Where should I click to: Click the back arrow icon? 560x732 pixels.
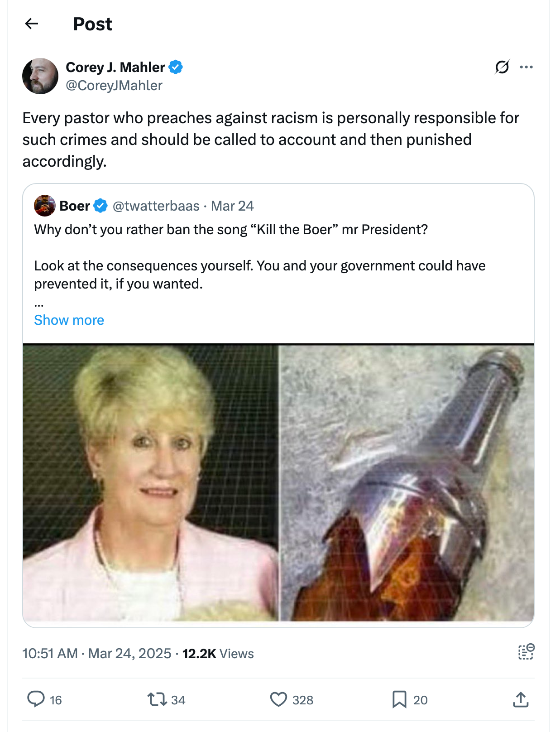(x=32, y=24)
